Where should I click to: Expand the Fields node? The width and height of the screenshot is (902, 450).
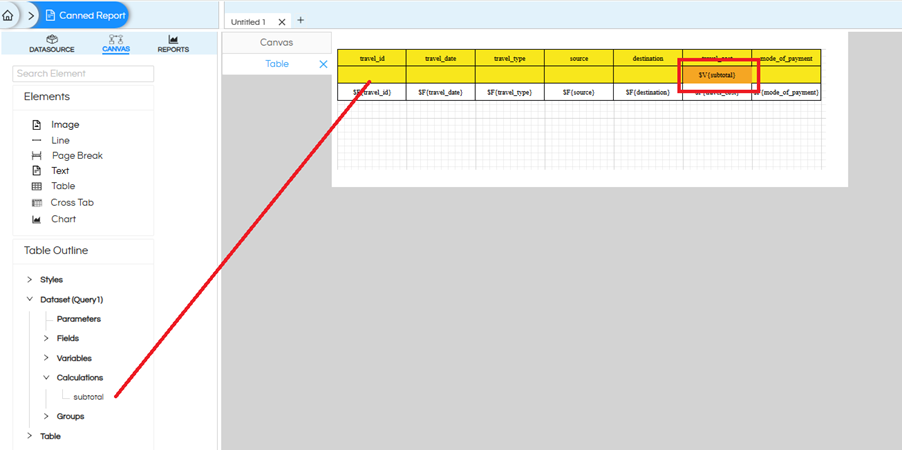pos(47,338)
